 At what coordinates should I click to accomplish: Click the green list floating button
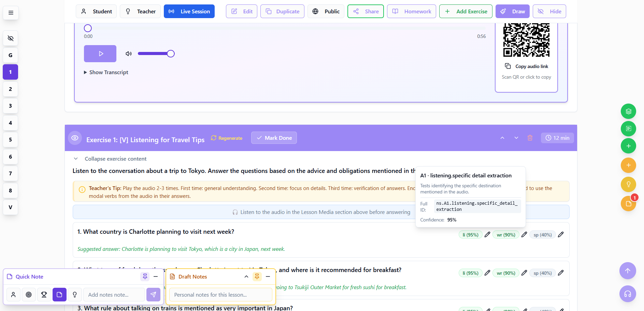pos(628,129)
